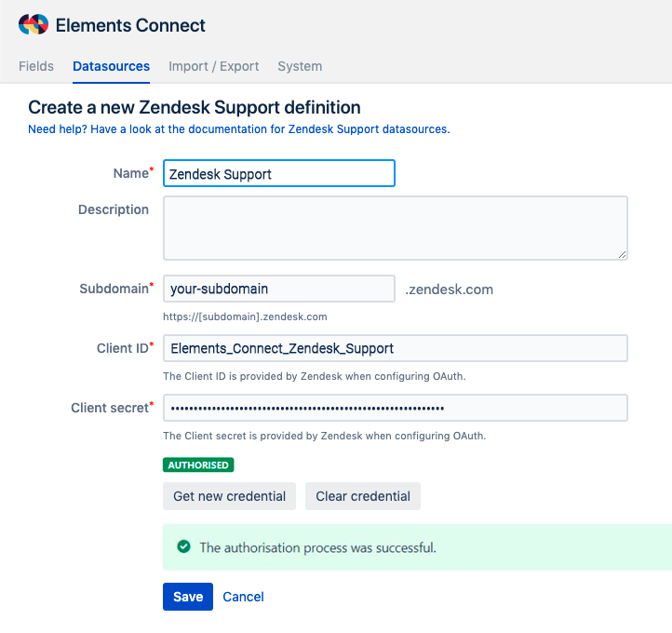The image size is (672, 633).
Task: Save the Zendesk Support definition
Action: click(187, 597)
